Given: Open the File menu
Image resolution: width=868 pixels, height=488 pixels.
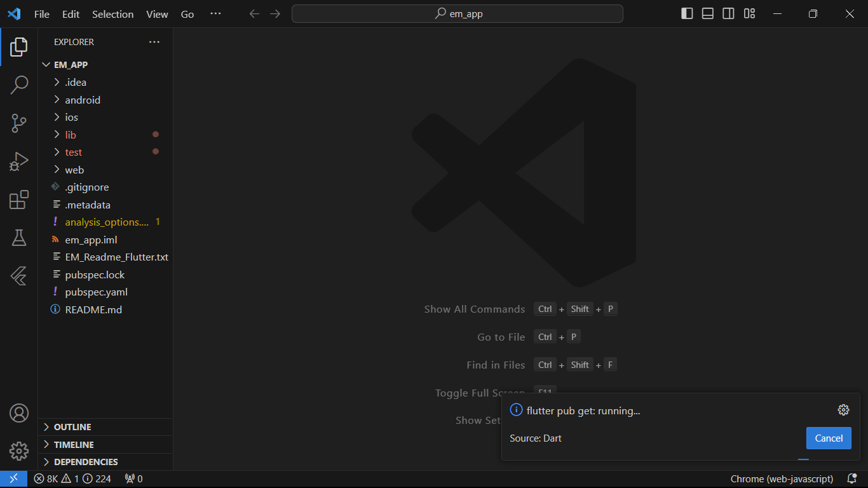Looking at the screenshot, I should (x=42, y=14).
